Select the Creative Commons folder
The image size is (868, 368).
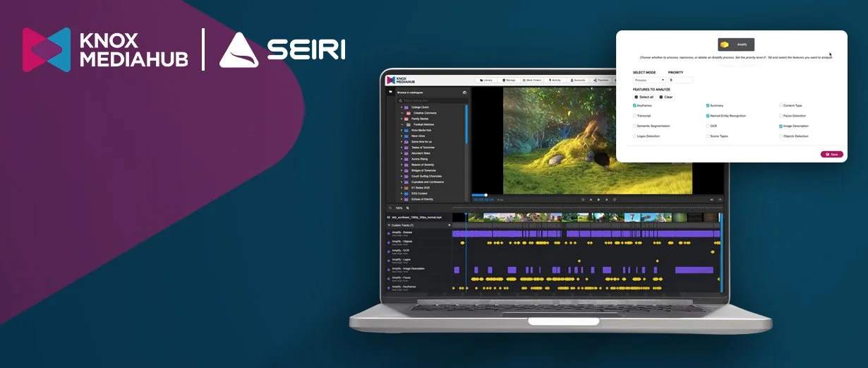(425, 113)
